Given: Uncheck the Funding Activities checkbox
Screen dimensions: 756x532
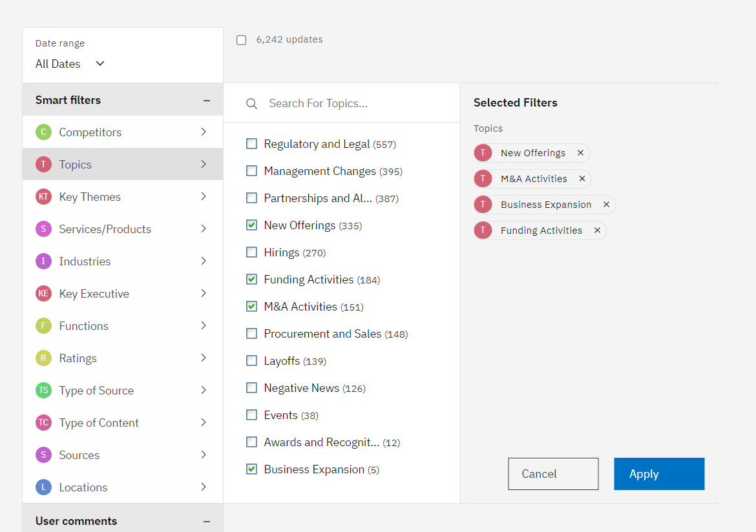Looking at the screenshot, I should (x=252, y=279).
